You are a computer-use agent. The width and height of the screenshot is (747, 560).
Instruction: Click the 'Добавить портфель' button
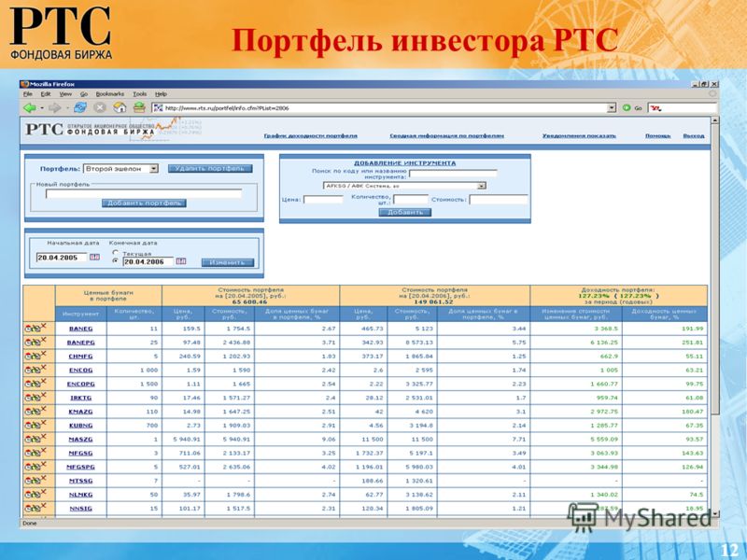pyautogui.click(x=144, y=203)
